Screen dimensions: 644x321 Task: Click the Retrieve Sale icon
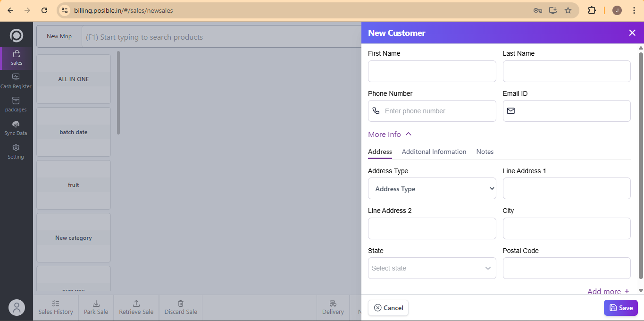(136, 304)
